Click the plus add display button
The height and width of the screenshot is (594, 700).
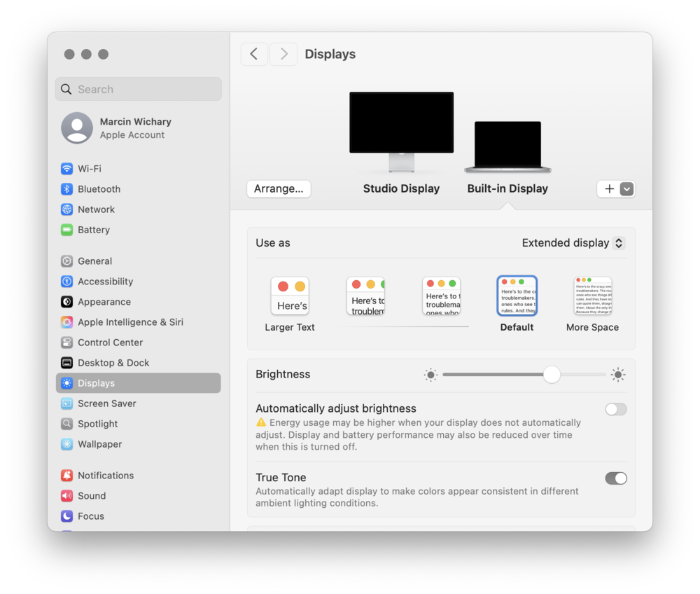point(609,189)
